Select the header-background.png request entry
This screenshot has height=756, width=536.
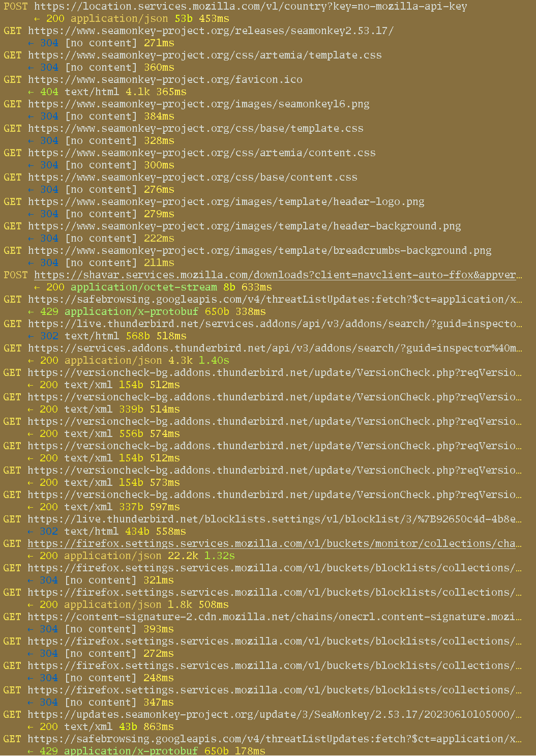click(244, 226)
